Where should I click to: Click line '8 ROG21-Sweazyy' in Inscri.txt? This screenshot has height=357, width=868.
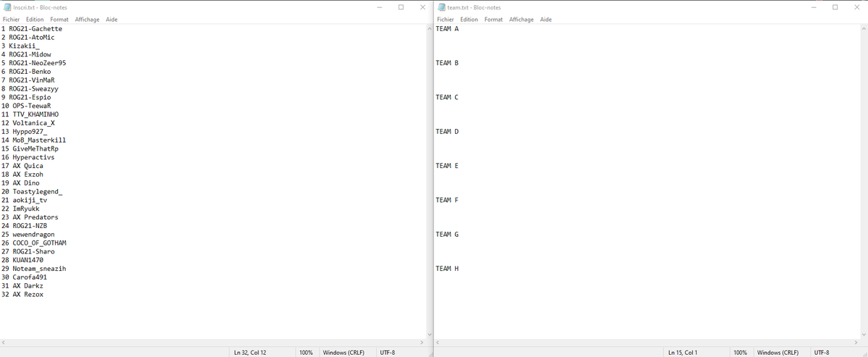[30, 89]
